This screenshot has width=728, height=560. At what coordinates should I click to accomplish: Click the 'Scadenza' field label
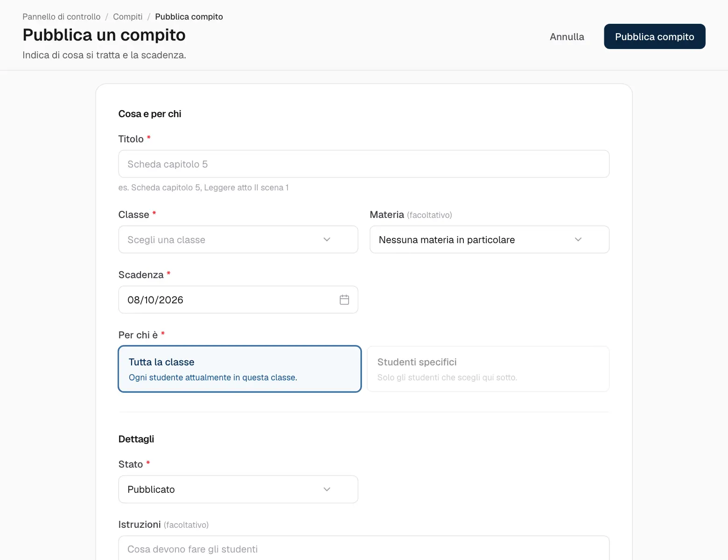tap(141, 275)
